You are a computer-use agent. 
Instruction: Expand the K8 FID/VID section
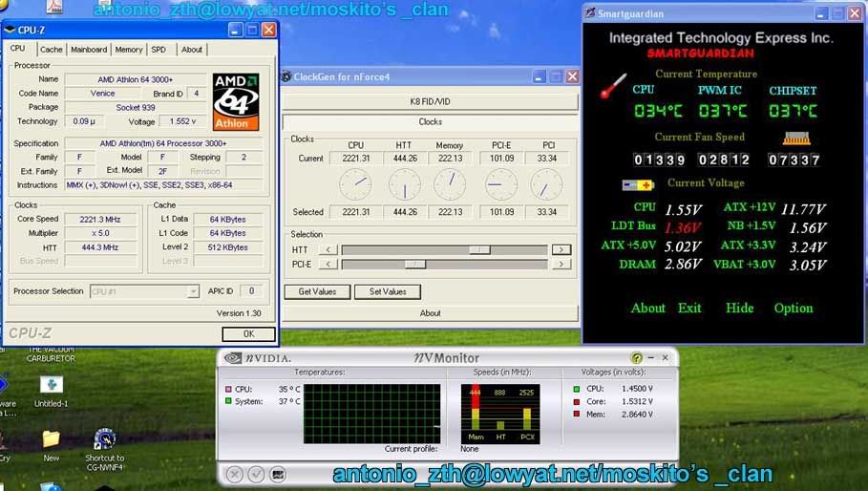click(x=430, y=100)
